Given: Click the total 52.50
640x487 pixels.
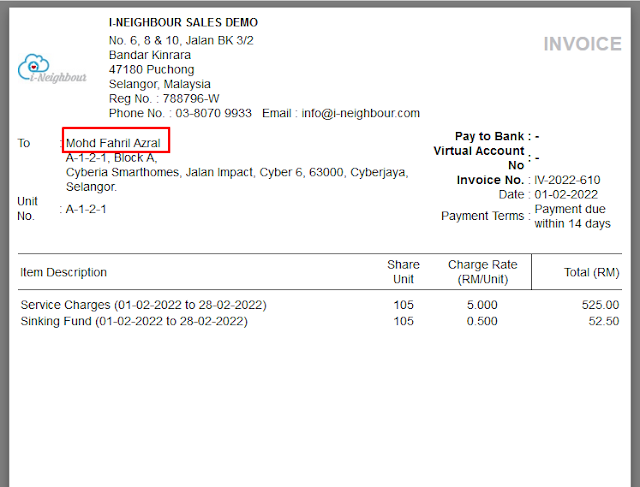Looking at the screenshot, I should (x=604, y=321).
